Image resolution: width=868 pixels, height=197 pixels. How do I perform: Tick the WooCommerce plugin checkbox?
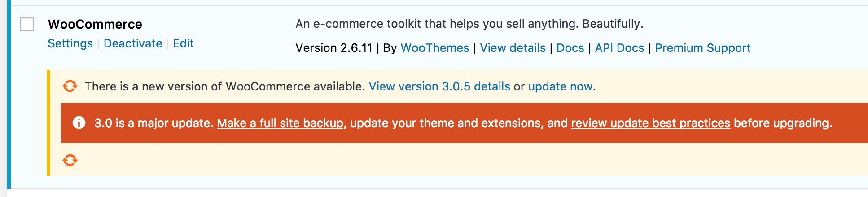27,24
